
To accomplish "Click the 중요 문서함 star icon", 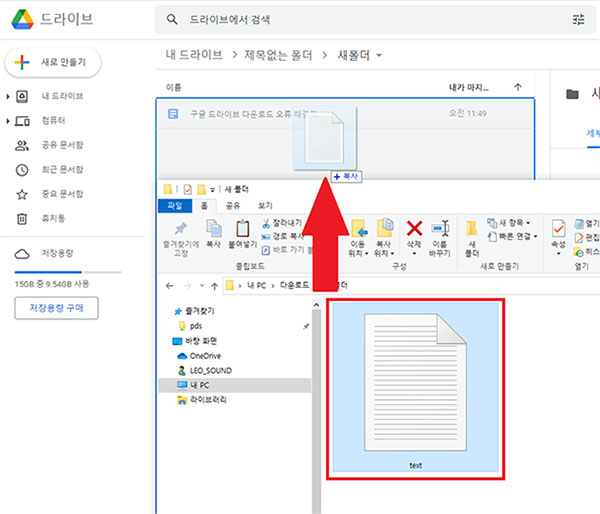I will (22, 194).
